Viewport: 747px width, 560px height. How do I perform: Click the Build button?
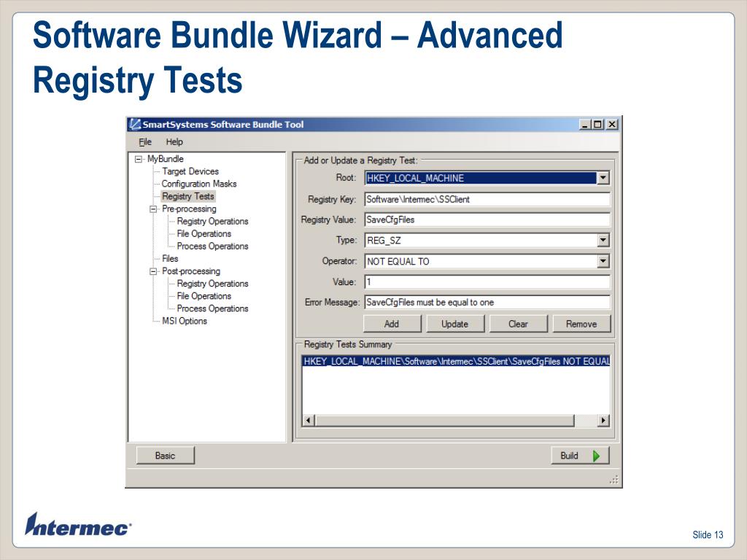click(580, 456)
